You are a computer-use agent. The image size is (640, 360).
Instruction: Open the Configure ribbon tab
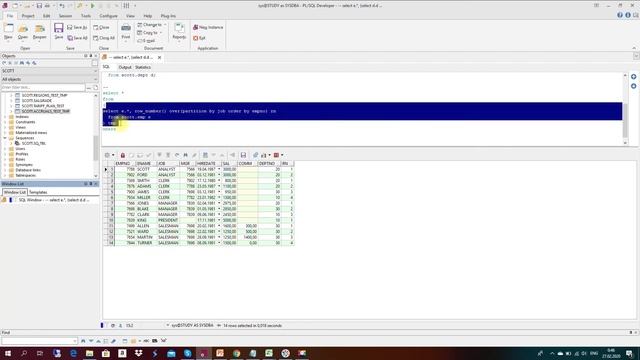[x=109, y=16]
